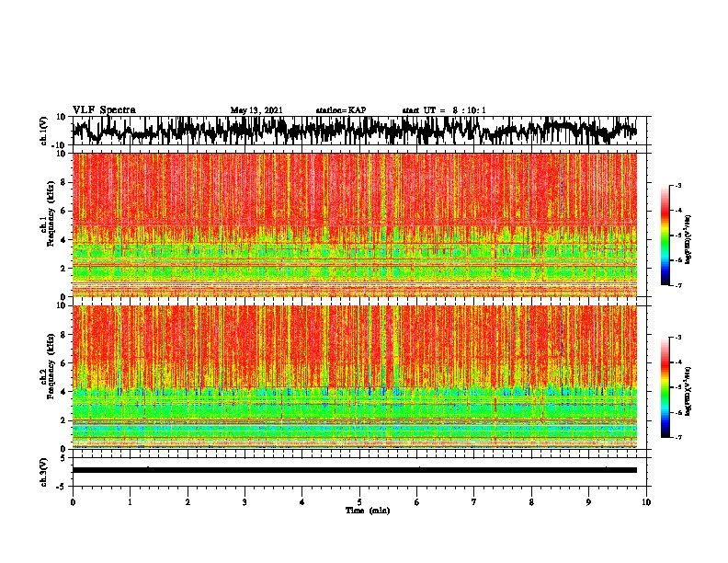Click the 'ch.3(V)' axis label
728x563 pixels.
click(44, 472)
